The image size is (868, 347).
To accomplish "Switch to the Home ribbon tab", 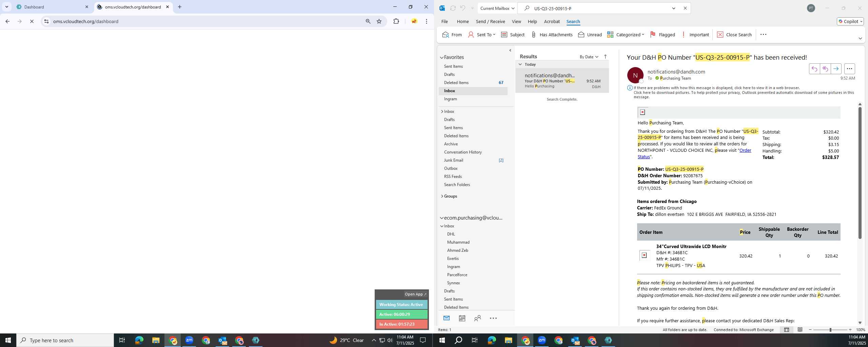I will coord(463,21).
